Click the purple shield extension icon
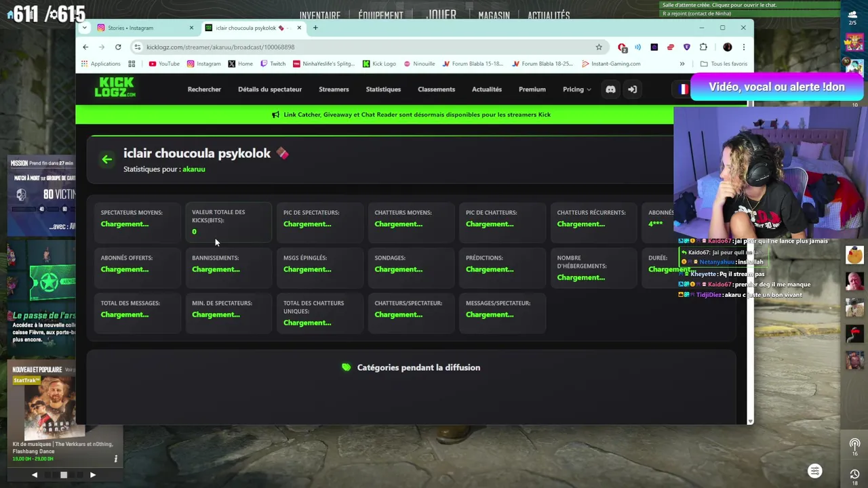The image size is (868, 488). coord(687,47)
